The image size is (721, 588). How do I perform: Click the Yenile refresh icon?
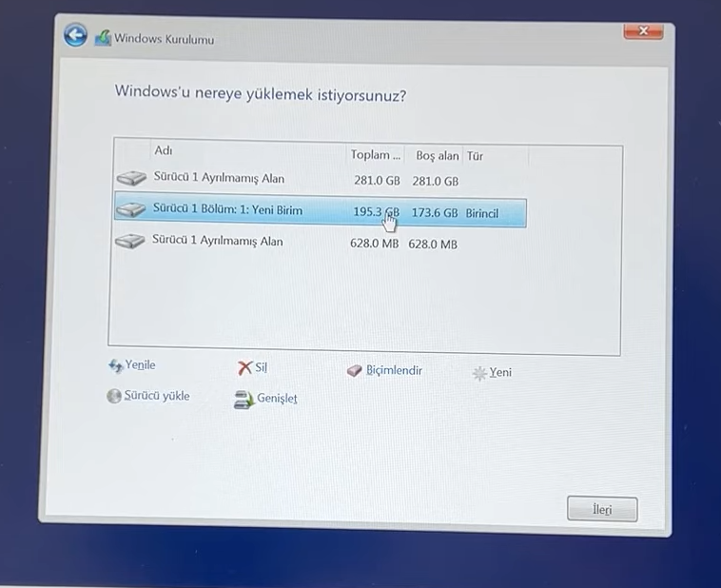(x=115, y=366)
